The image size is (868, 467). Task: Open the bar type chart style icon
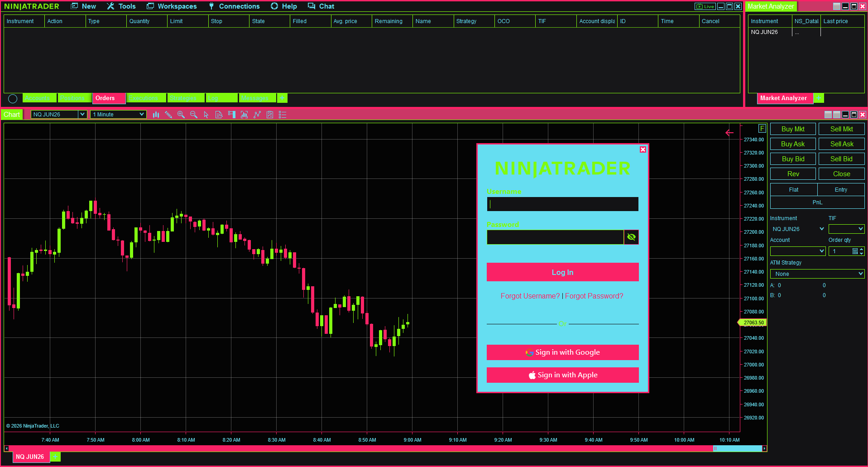click(156, 115)
